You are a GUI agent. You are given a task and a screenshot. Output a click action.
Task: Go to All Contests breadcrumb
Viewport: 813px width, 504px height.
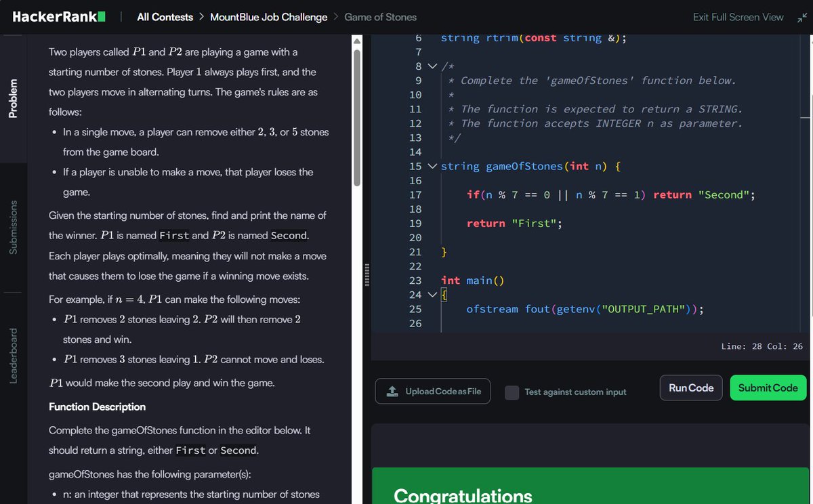[x=165, y=18]
